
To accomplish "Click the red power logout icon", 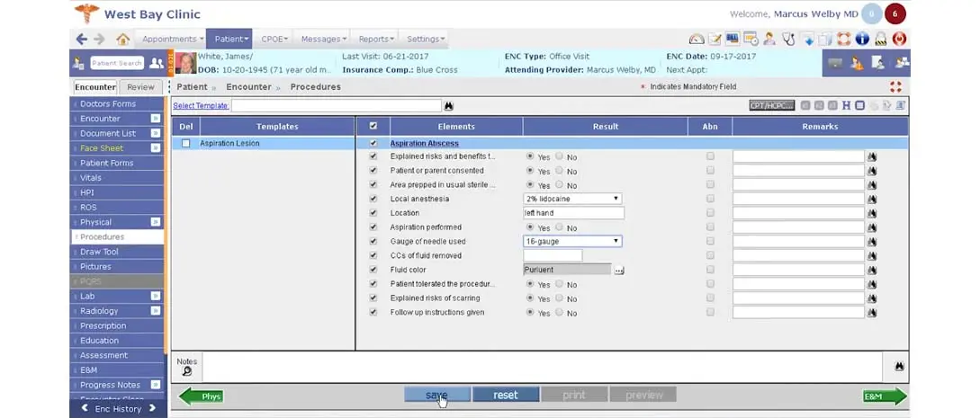I will (x=899, y=39).
